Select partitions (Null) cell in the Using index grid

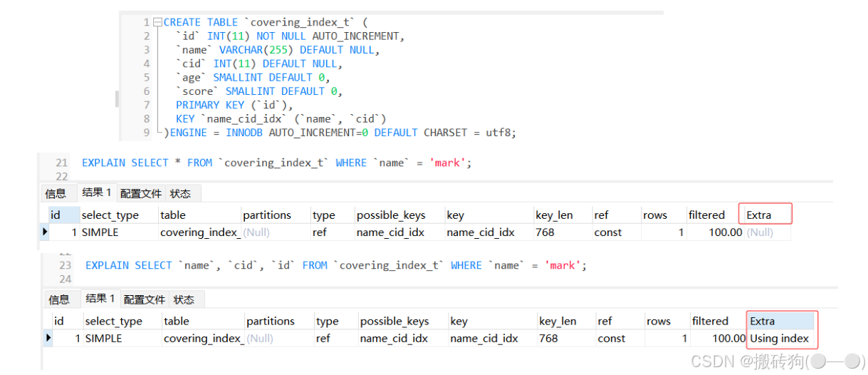pyautogui.click(x=278, y=338)
